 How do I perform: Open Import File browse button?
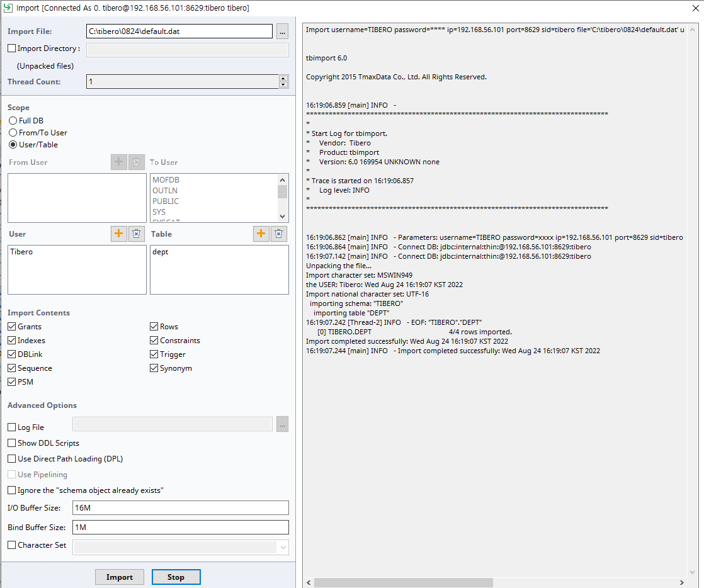pos(282,31)
